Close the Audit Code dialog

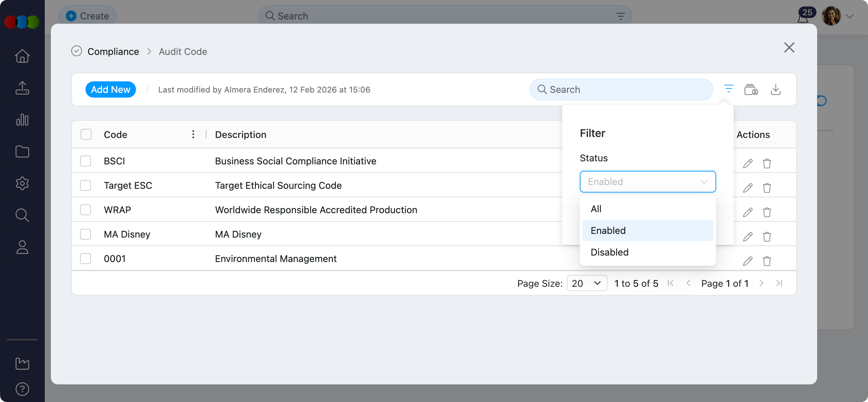coord(789,48)
